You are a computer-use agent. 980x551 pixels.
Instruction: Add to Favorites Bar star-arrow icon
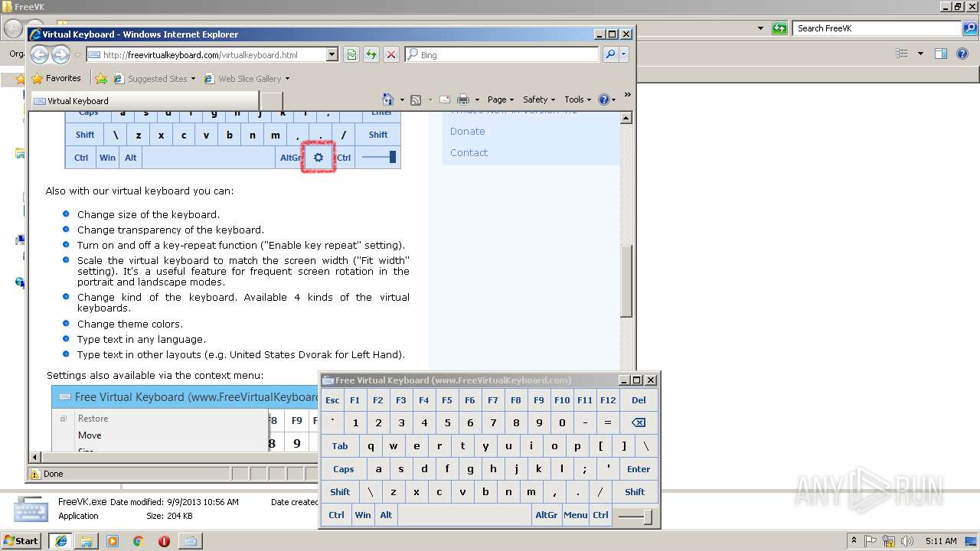[101, 78]
